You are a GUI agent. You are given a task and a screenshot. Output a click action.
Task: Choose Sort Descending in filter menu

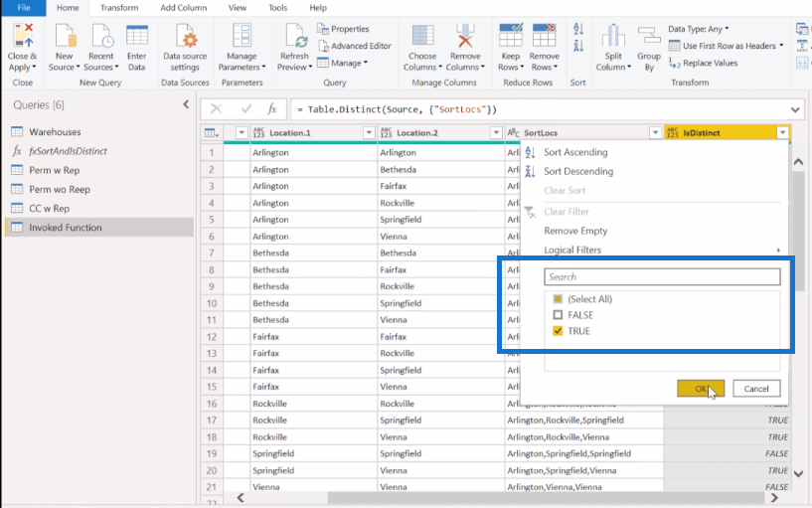pos(578,171)
